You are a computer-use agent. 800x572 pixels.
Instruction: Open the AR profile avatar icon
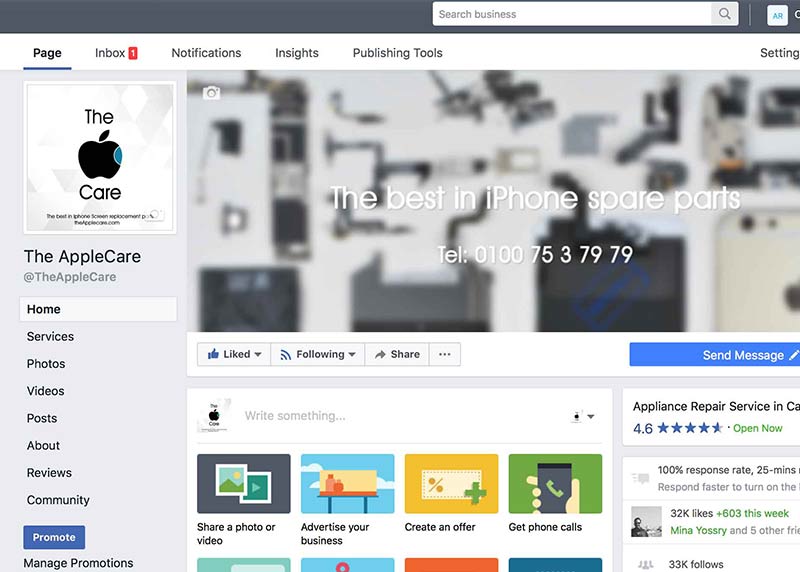click(x=777, y=15)
